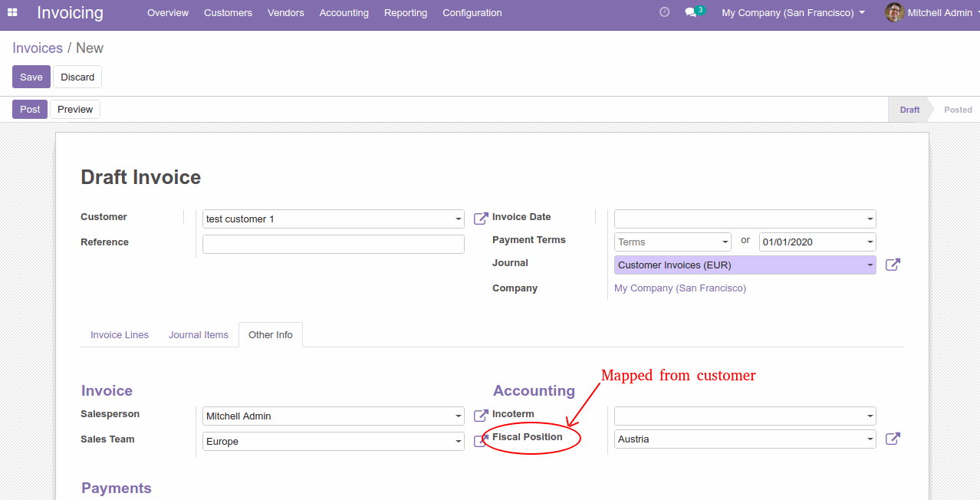The height and width of the screenshot is (500, 980).
Task: Discard the invoice changes
Action: (77, 77)
